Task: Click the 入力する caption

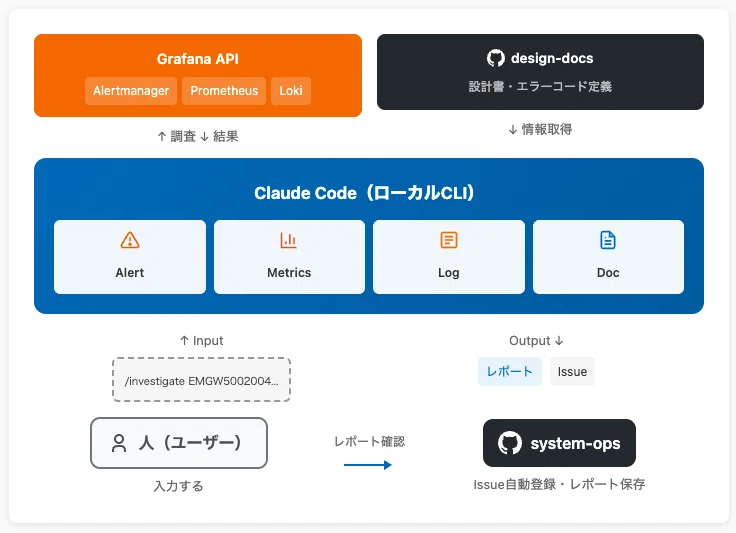Action: pos(178,486)
